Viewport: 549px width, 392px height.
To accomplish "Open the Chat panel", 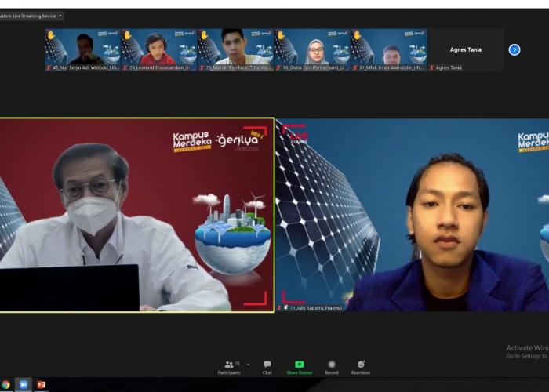I will coord(267,366).
